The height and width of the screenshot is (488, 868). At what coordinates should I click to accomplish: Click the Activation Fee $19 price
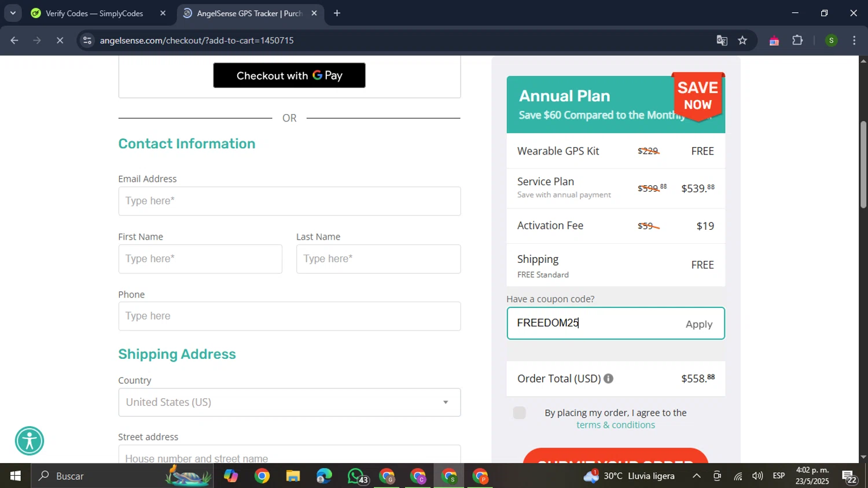(x=705, y=226)
